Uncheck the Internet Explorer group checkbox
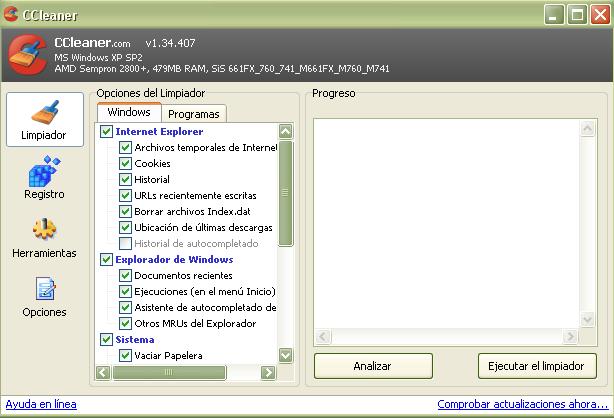The height and width of the screenshot is (418, 614). (x=106, y=131)
